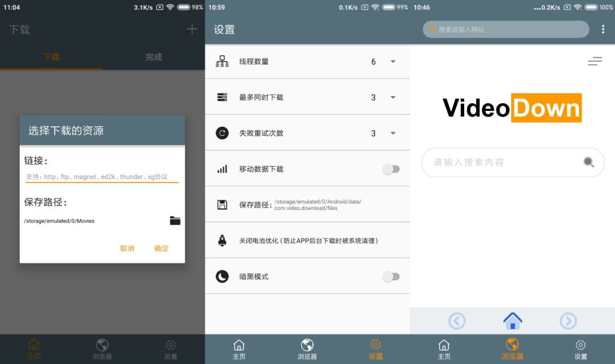Viewport: 615px width, 364px height.
Task: Click the VideoDown logo
Action: [x=512, y=107]
